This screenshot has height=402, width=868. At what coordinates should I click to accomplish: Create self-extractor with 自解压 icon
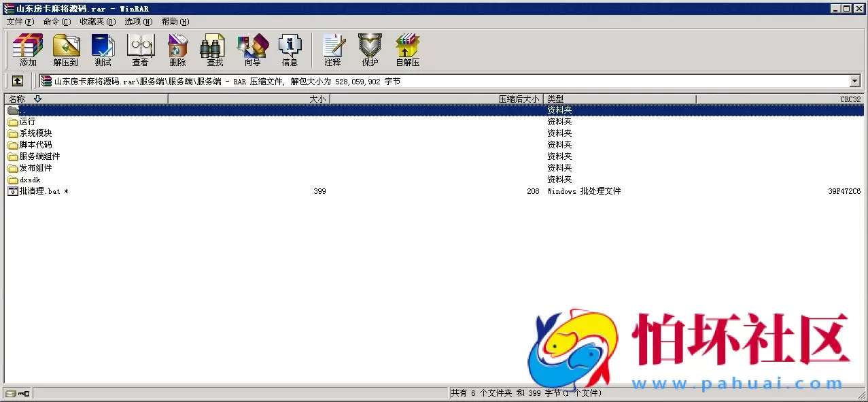click(406, 49)
